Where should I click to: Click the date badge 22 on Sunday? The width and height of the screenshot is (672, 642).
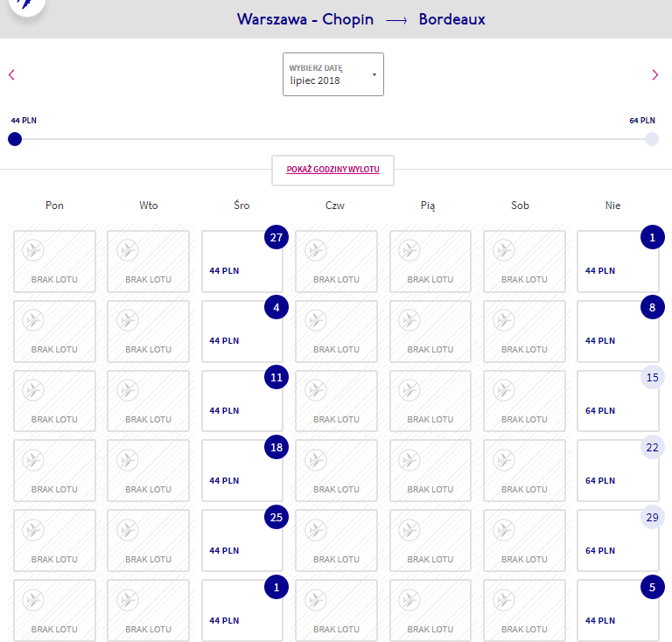pyautogui.click(x=652, y=447)
